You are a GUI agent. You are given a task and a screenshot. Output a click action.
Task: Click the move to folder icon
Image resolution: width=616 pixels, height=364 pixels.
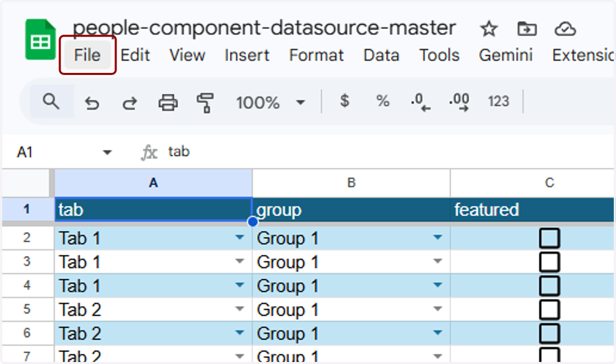click(x=527, y=29)
